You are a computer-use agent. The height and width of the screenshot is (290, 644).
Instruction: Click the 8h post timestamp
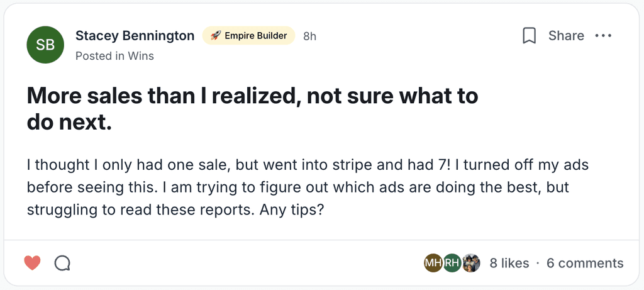(309, 36)
